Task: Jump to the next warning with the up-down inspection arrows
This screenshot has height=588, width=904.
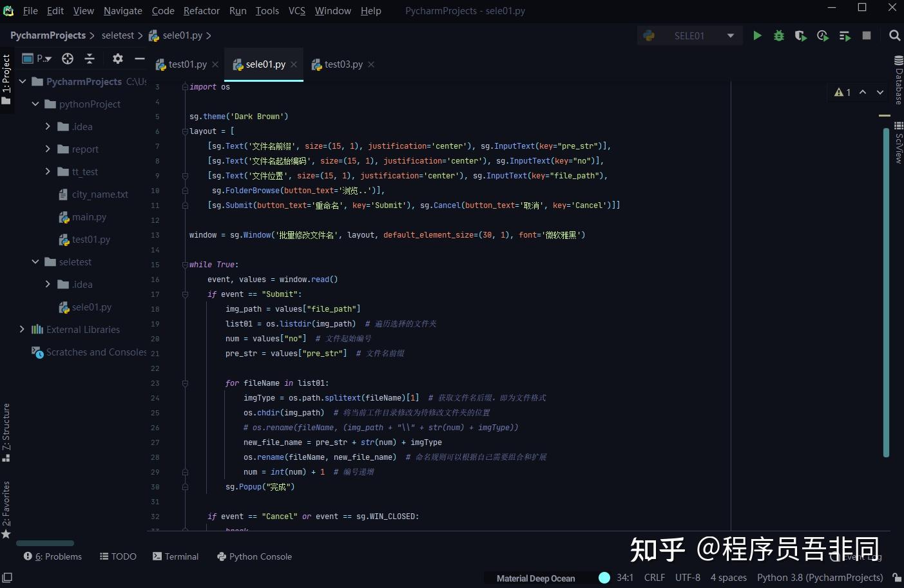Action: (x=863, y=92)
